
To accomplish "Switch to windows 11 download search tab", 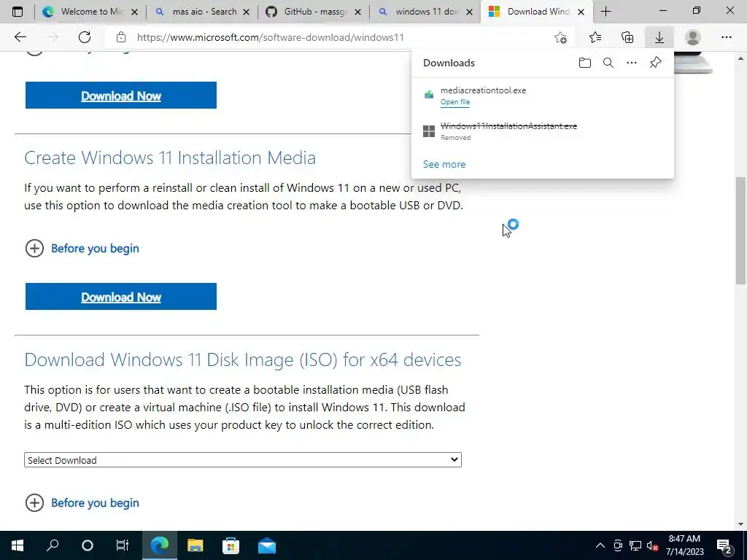I will click(425, 12).
